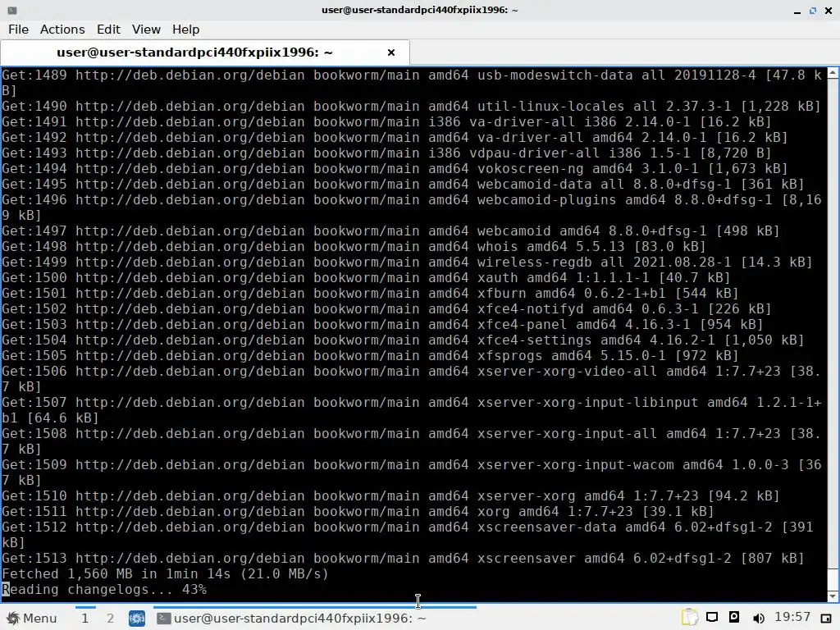
Task: Click the Get:1492 va-driver-all amd64 line
Action: [395, 137]
